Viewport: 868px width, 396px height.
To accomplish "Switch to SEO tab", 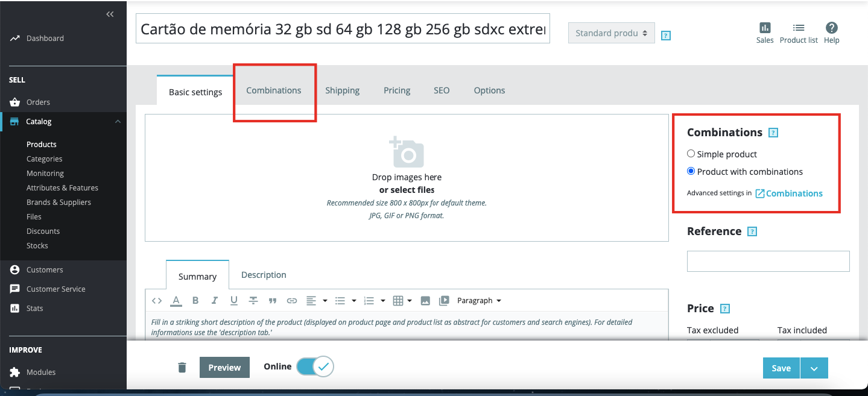I will 442,90.
